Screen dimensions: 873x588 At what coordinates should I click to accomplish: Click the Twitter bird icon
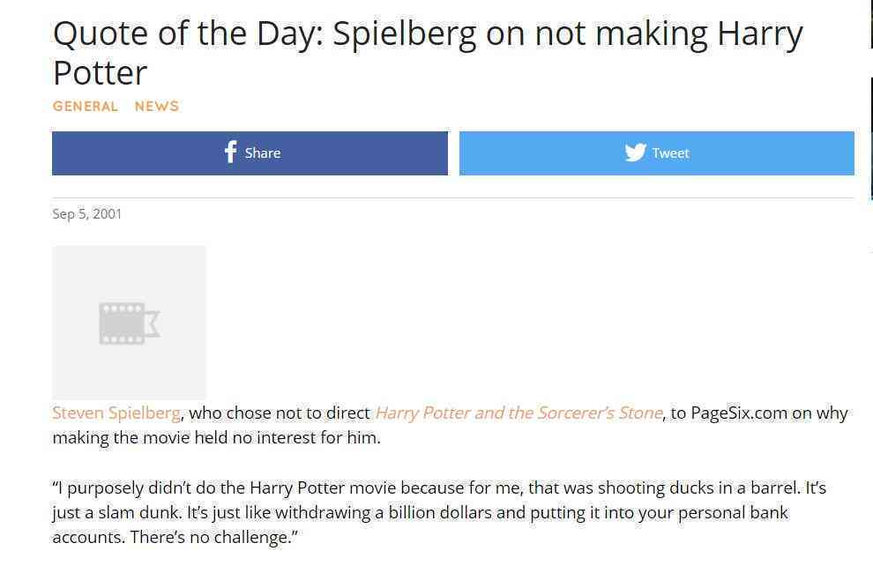(635, 153)
